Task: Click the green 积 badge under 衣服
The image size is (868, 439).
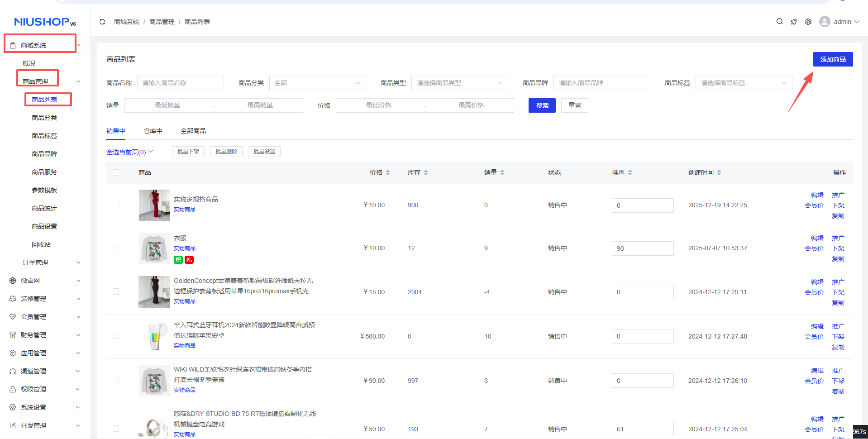Action: [x=178, y=260]
